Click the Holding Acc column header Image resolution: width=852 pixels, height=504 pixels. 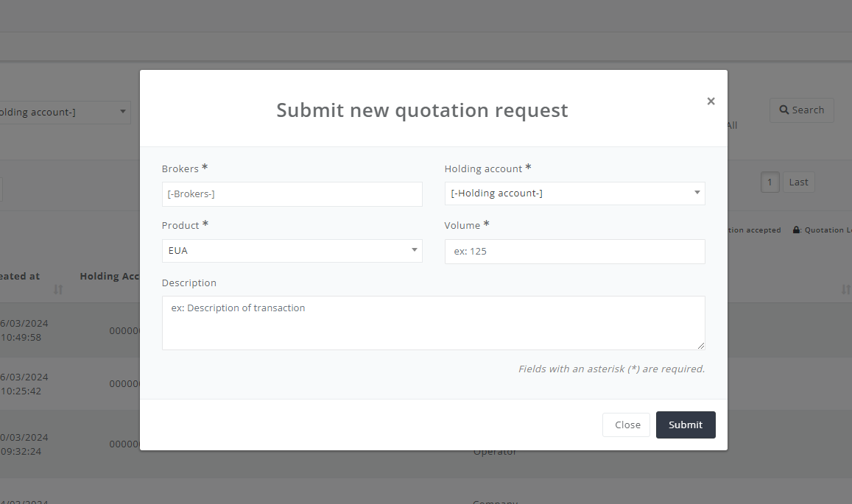(x=110, y=276)
